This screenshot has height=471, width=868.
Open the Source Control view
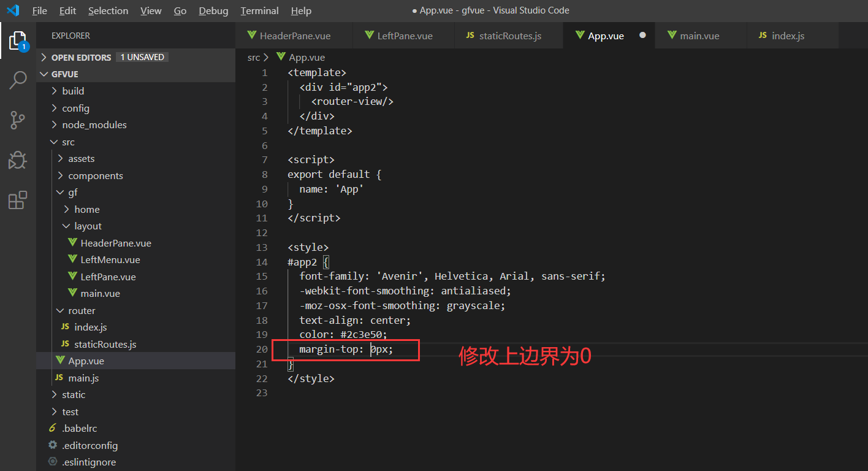tap(18, 120)
